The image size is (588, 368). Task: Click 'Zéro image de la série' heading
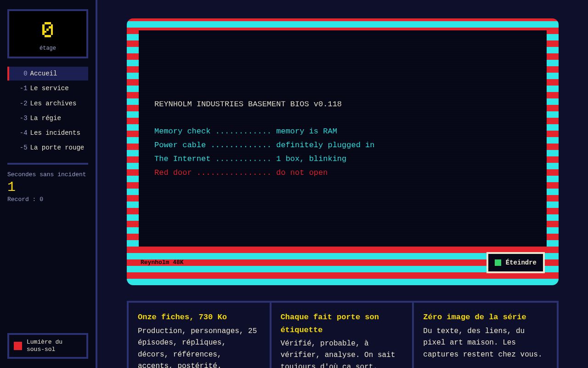(x=475, y=317)
